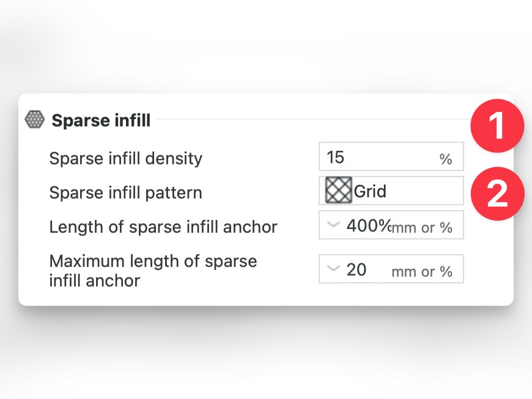Expand the sparse infill anchor length chevron
The width and height of the screenshot is (532, 399).
click(x=333, y=225)
